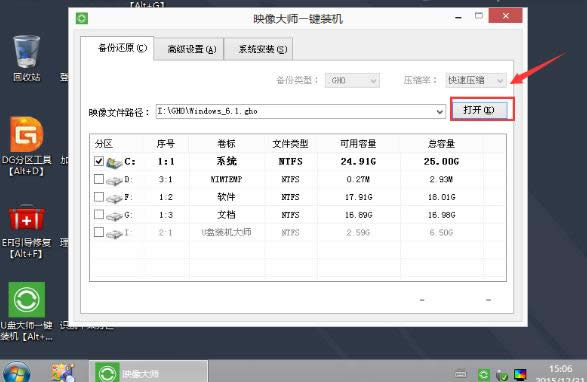The width and height of the screenshot is (587, 382).
Task: Click the 总容量 column header
Action: click(x=441, y=144)
